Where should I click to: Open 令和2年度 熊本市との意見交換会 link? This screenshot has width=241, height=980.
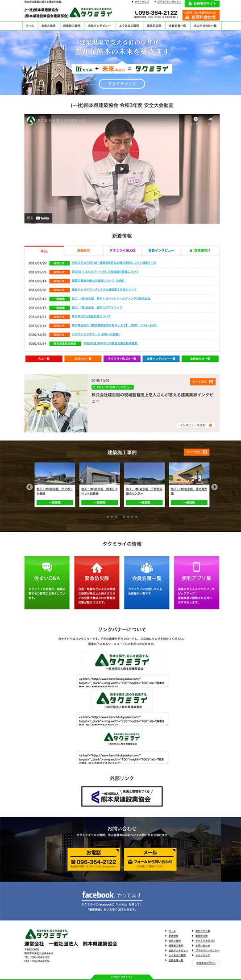[110, 343]
